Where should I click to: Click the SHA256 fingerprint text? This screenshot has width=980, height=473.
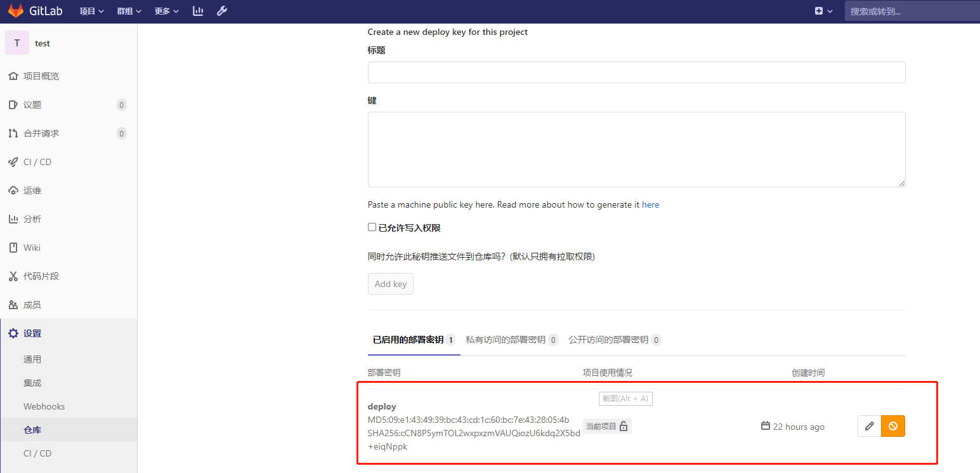pos(474,439)
